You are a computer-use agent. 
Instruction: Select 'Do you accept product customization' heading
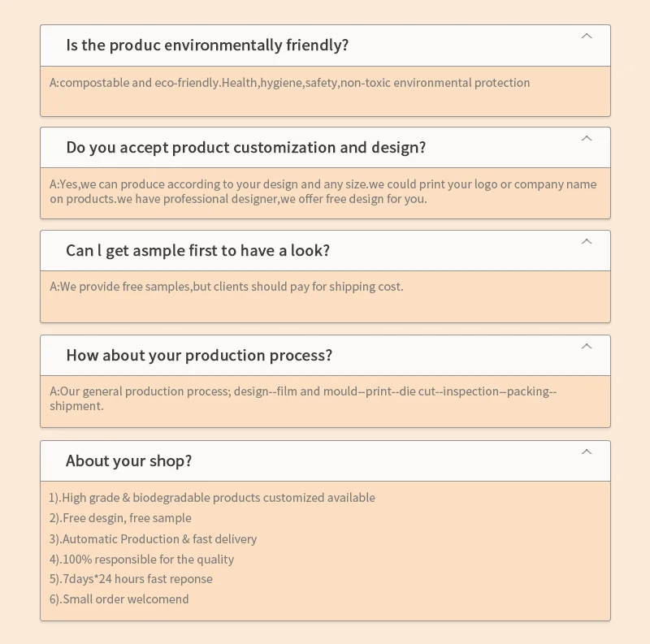point(245,148)
